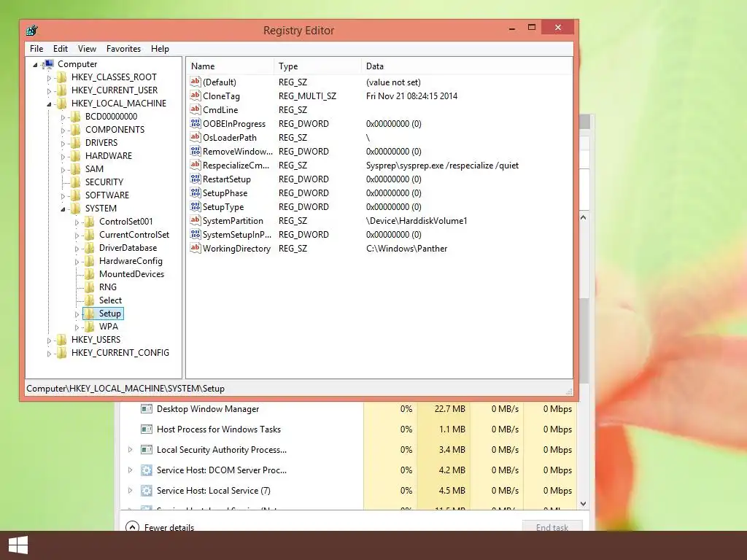Click Service Host: DCOM Server gear icon
This screenshot has width=747, height=560.
[x=146, y=470]
